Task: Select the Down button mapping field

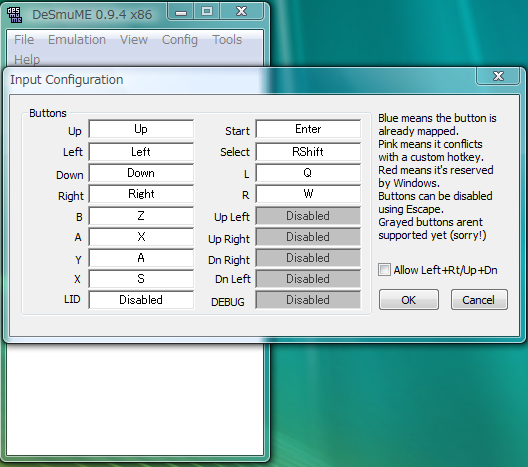Action: pos(141,173)
